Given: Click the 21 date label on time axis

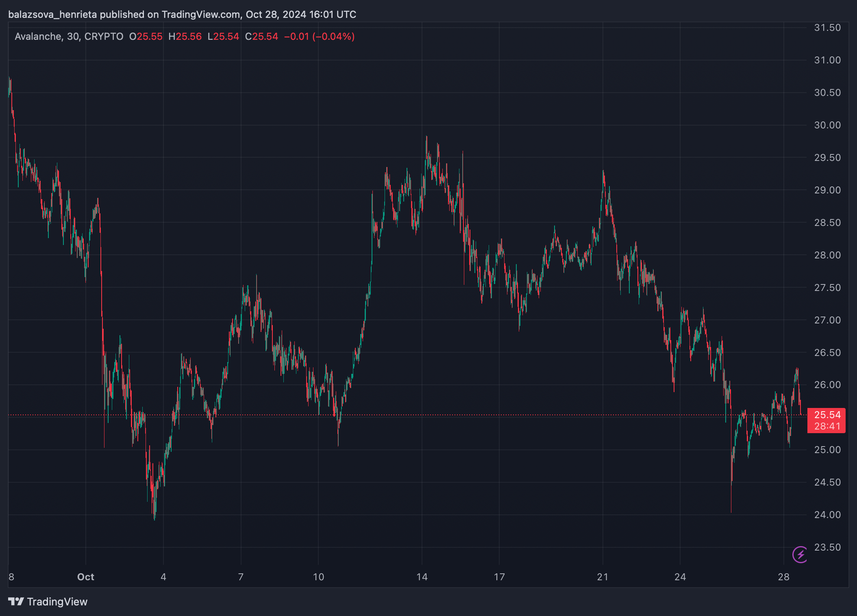Looking at the screenshot, I should [x=603, y=577].
